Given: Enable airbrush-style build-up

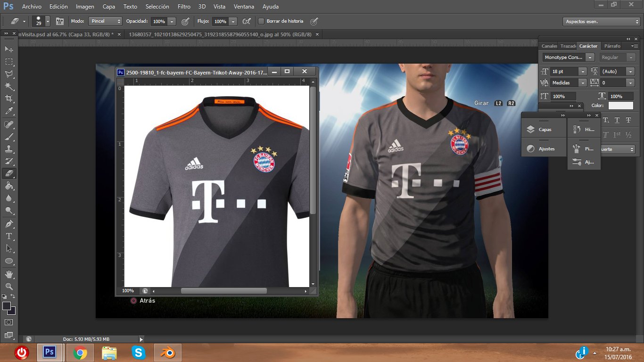Looking at the screenshot, I should [x=246, y=21].
